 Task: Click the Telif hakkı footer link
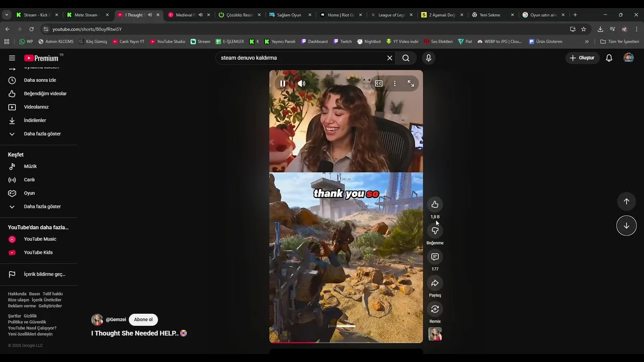(x=52, y=294)
